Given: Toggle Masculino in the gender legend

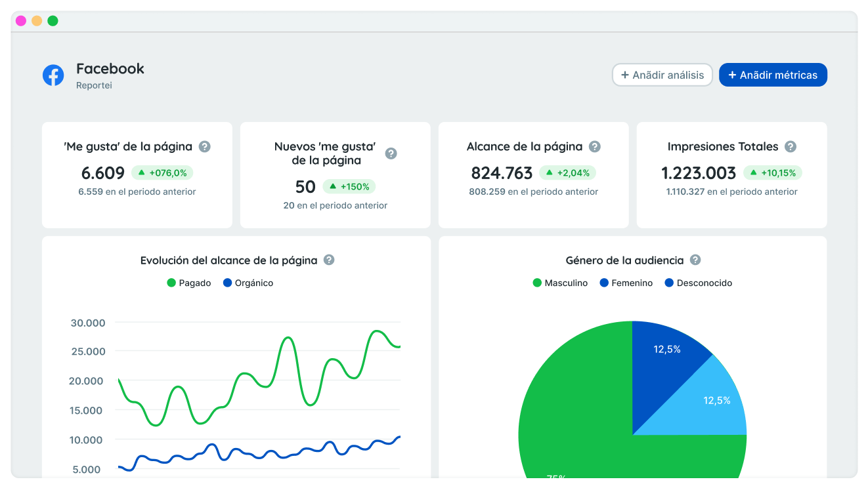Looking at the screenshot, I should (x=560, y=283).
